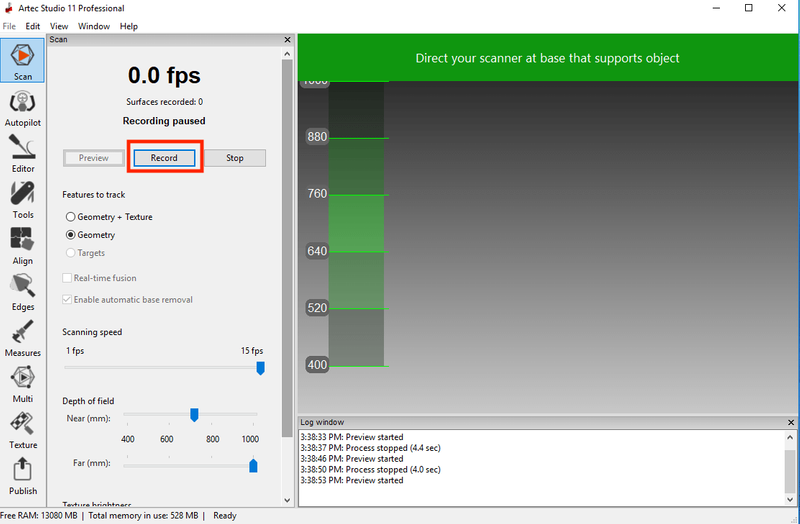Select Geometry + Texture tracking option
The image size is (800, 524).
click(70, 217)
